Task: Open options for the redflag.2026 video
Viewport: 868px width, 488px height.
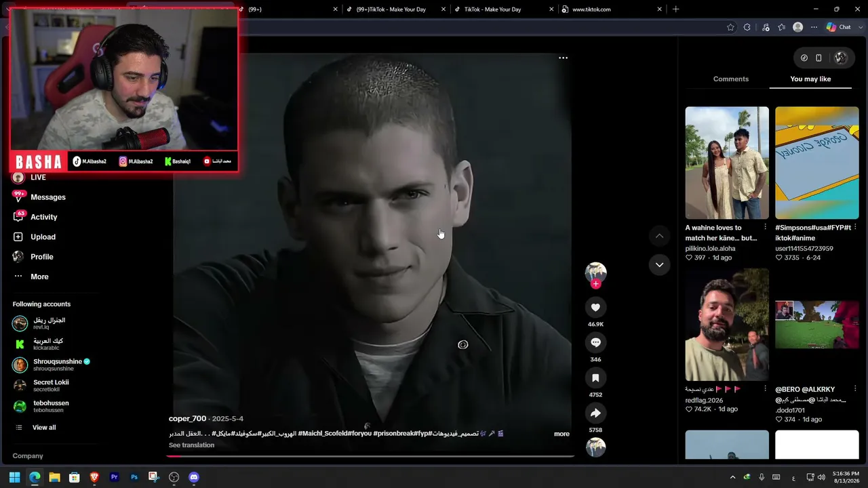Action: pos(766,389)
